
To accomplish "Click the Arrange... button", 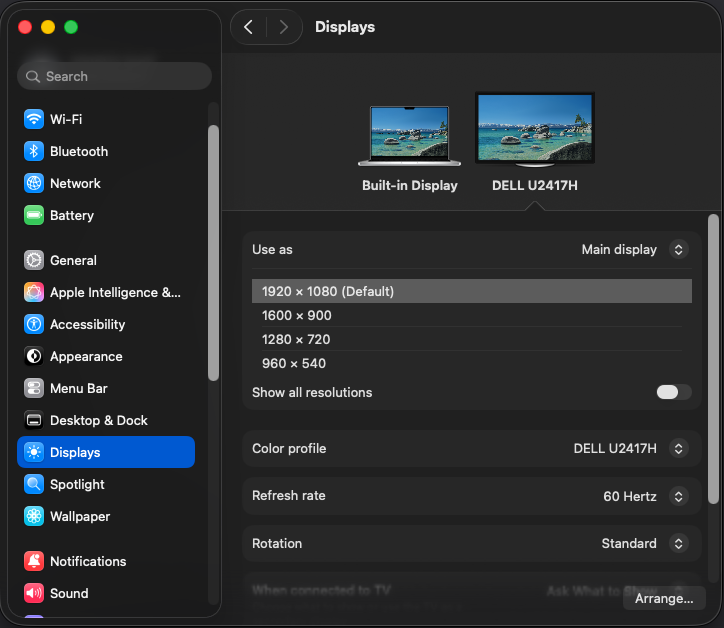I will pyautogui.click(x=664, y=598).
